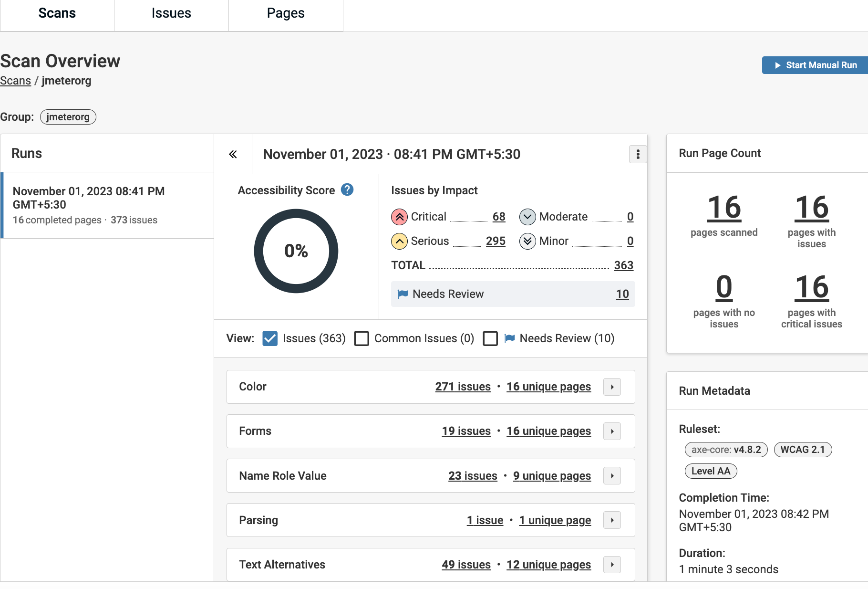Expand the Name Role Value row
The image size is (868, 589).
[612, 476]
